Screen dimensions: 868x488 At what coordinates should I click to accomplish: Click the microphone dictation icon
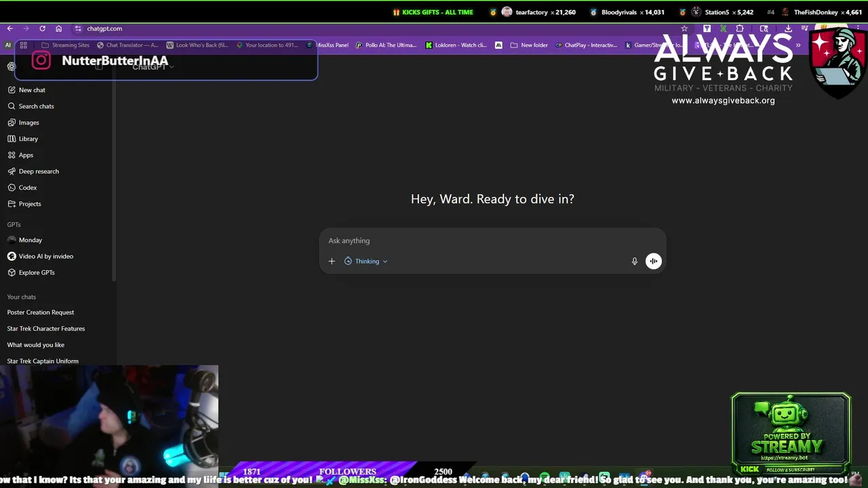tap(635, 261)
